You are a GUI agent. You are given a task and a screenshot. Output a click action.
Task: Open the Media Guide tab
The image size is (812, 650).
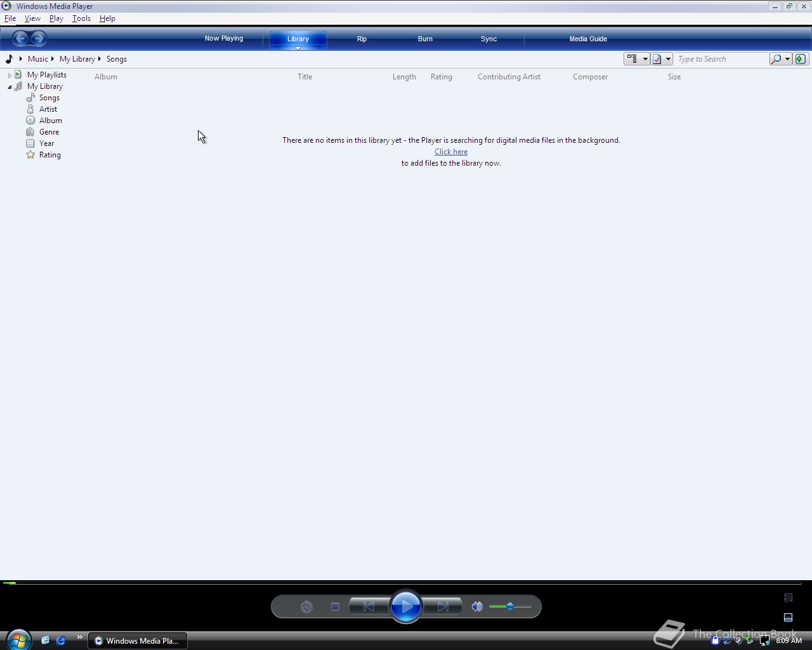pos(588,39)
